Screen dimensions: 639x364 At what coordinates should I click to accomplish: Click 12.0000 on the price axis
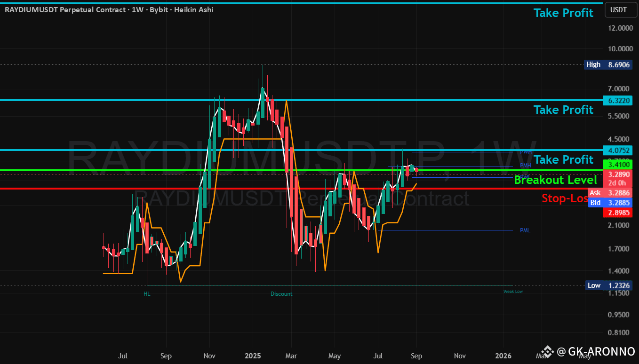click(x=620, y=28)
